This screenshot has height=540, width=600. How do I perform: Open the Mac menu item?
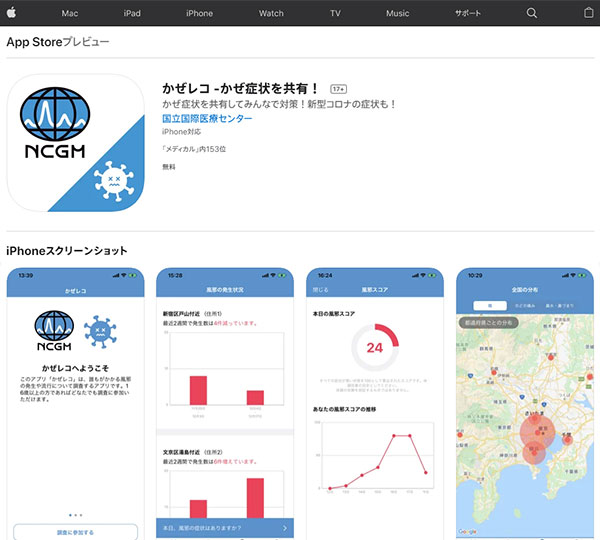70,13
